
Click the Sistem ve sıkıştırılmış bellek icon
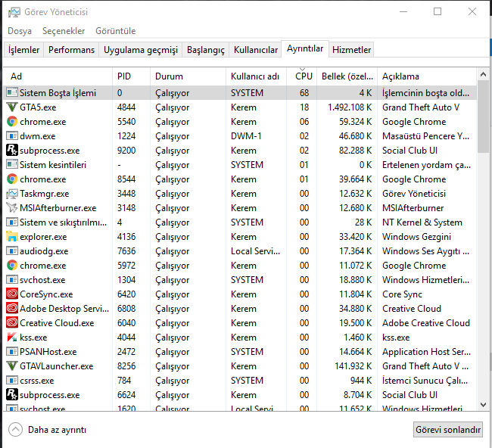(x=12, y=222)
